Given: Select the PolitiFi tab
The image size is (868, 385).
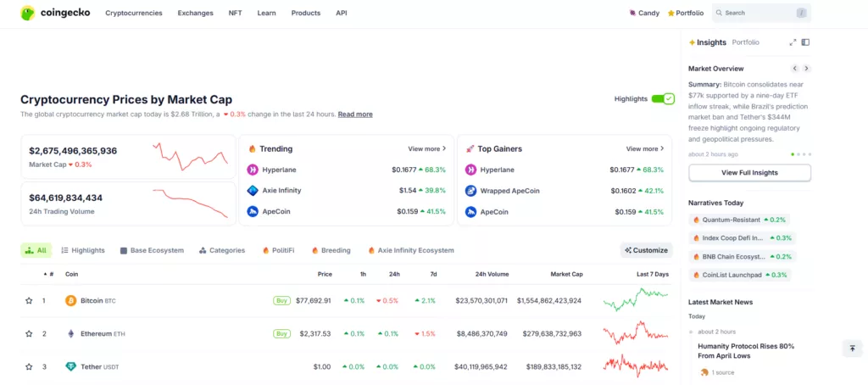Looking at the screenshot, I should (278, 250).
